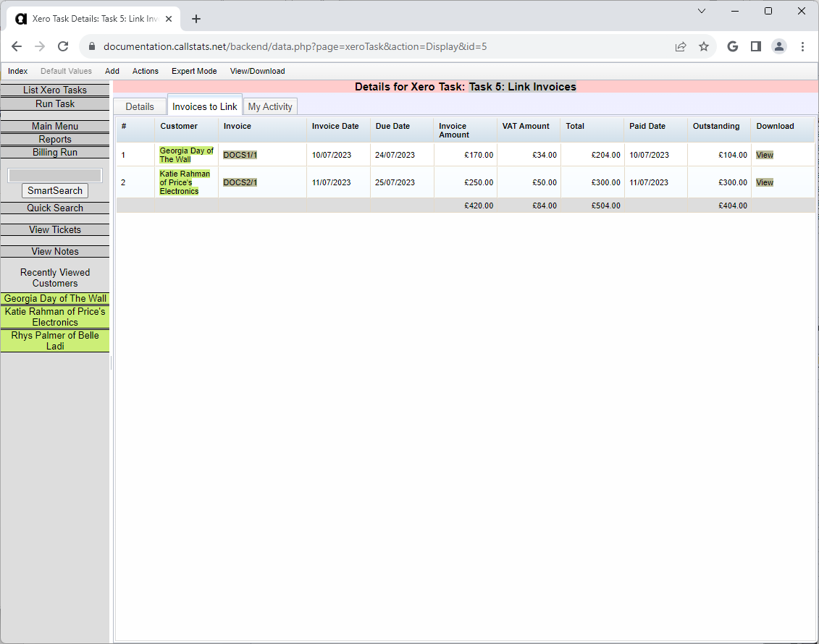
Task: Switch to the My Activity tab
Action: (x=270, y=106)
